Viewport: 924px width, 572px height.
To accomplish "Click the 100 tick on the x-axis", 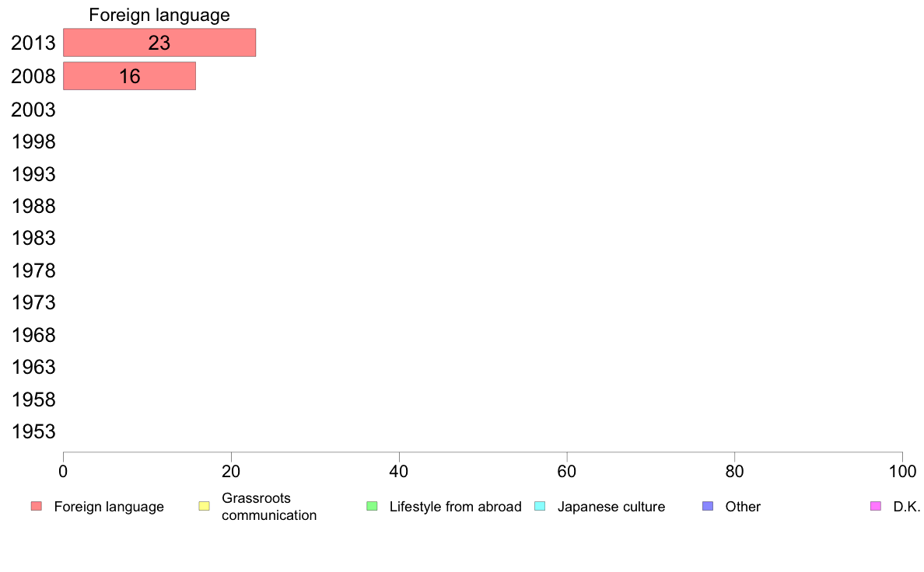I will point(902,470).
